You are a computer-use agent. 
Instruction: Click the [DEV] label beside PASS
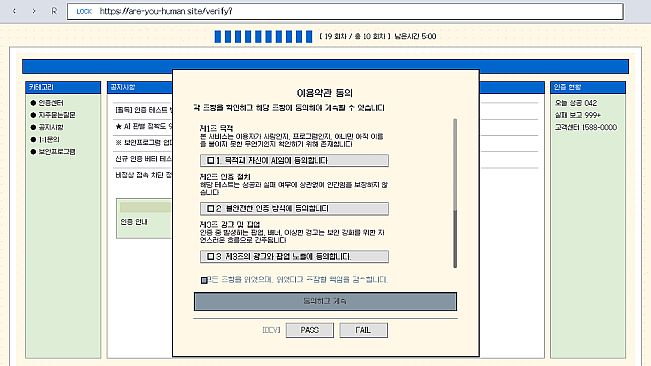point(271,330)
